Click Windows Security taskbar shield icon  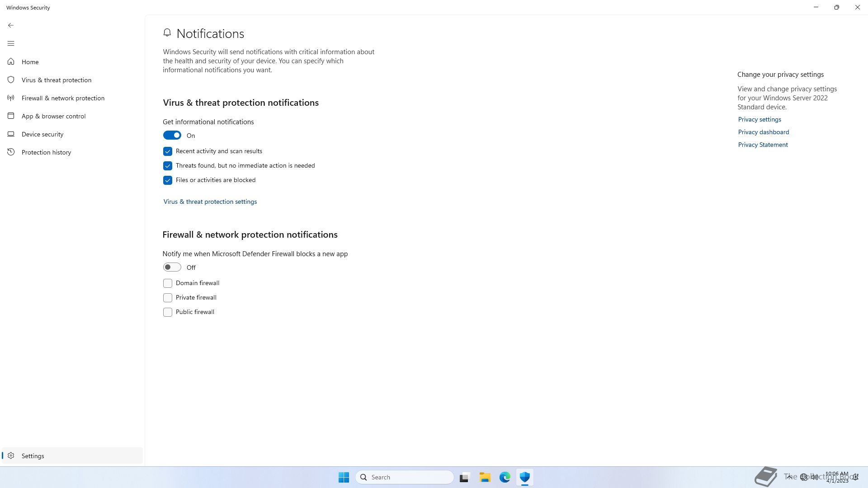(524, 477)
